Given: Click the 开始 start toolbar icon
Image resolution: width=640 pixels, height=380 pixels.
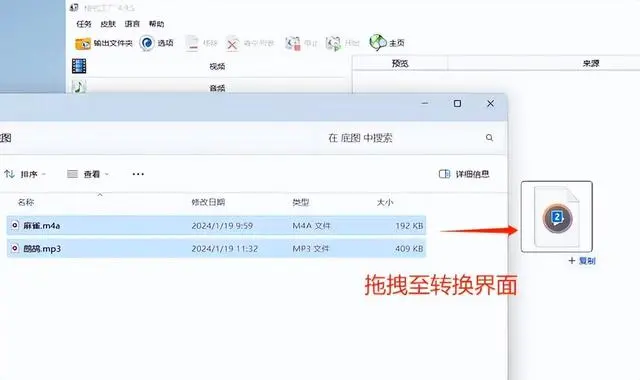Looking at the screenshot, I should point(333,43).
